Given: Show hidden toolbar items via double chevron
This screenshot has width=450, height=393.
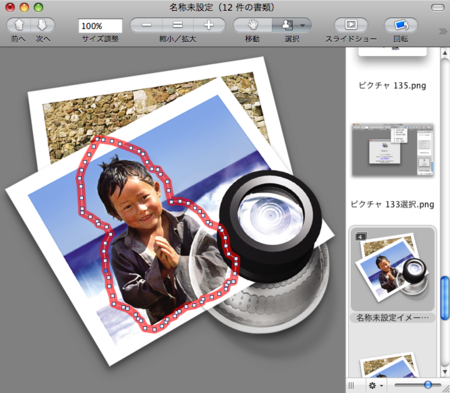Looking at the screenshot, I should pyautogui.click(x=443, y=31).
